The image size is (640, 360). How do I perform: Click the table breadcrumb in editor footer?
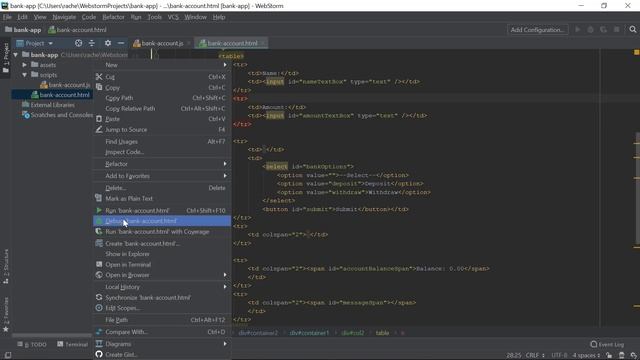(382, 333)
